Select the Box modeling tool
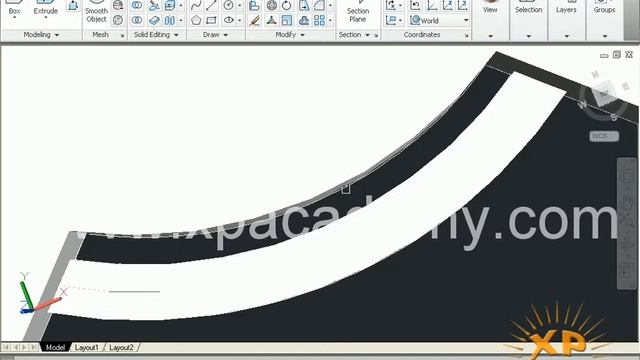 14,7
